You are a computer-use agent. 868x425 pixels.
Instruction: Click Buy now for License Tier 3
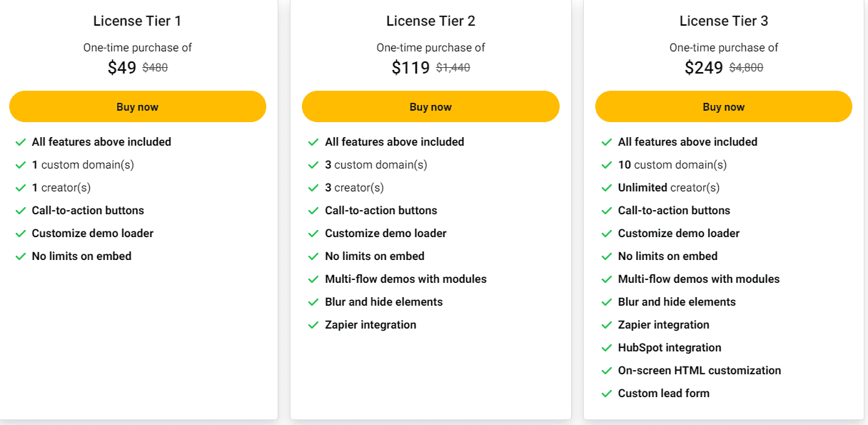click(x=723, y=106)
